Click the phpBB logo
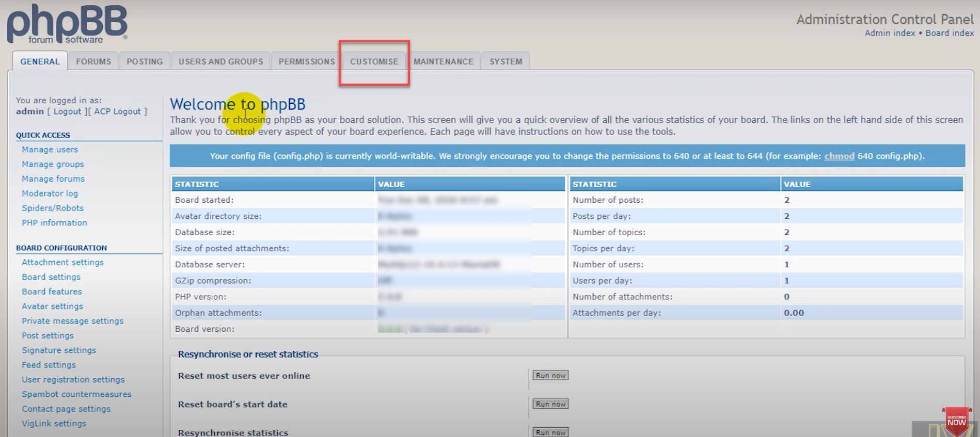The height and width of the screenshot is (437, 980). pos(67,24)
